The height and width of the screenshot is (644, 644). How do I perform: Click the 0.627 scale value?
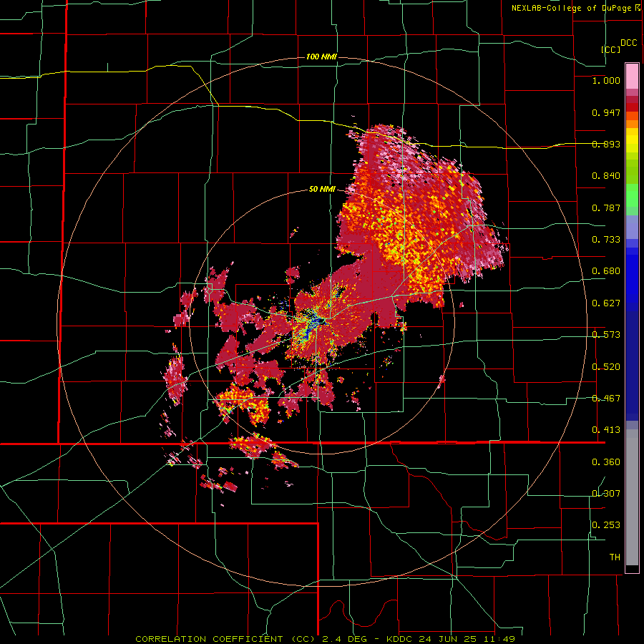606,303
